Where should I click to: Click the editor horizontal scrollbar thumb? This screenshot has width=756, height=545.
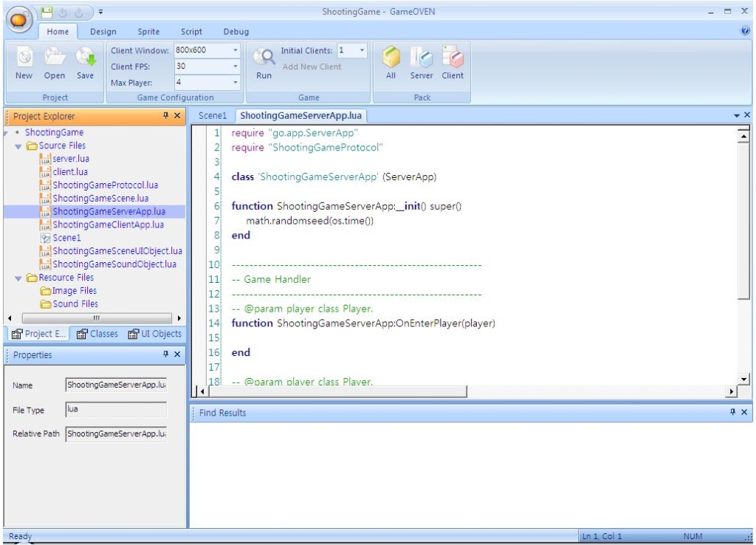click(337, 391)
